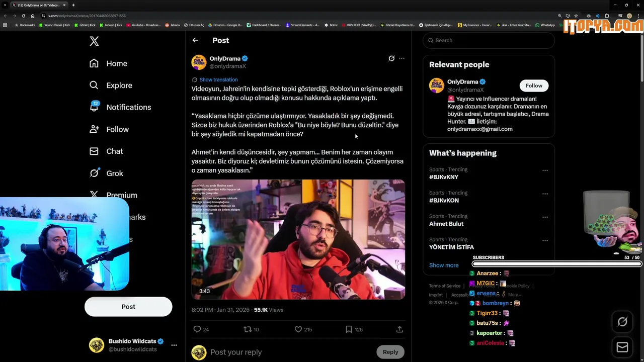Open the bookmarks apps grid icon
The width and height of the screenshot is (644, 362).
coord(5,25)
